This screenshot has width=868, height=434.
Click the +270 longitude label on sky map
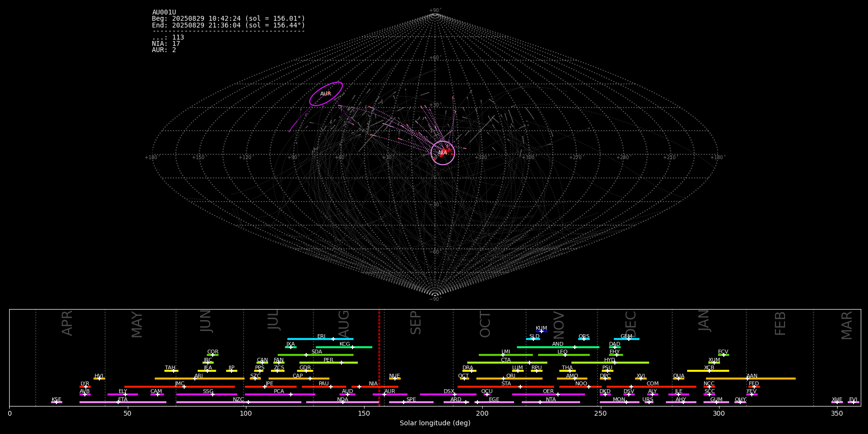tap(575, 157)
